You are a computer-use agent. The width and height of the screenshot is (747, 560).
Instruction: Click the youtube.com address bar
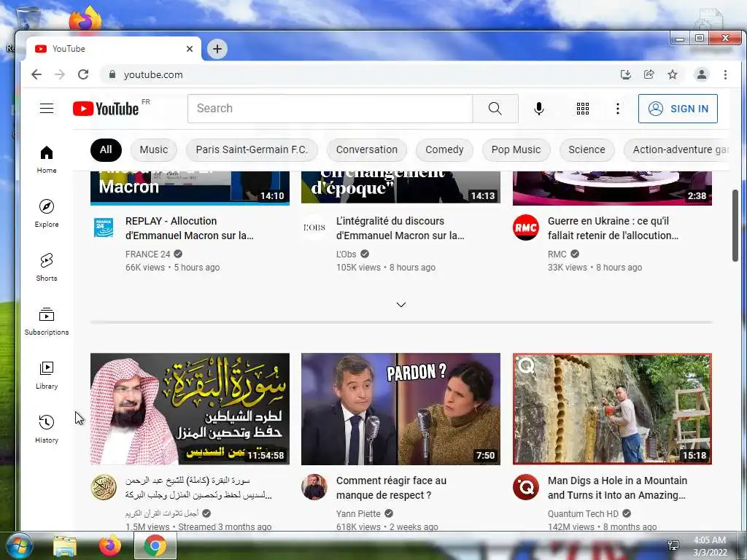point(357,74)
